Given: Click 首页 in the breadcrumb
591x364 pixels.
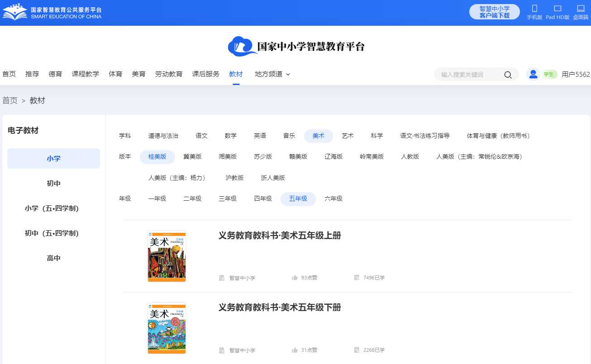Looking at the screenshot, I should (10, 100).
